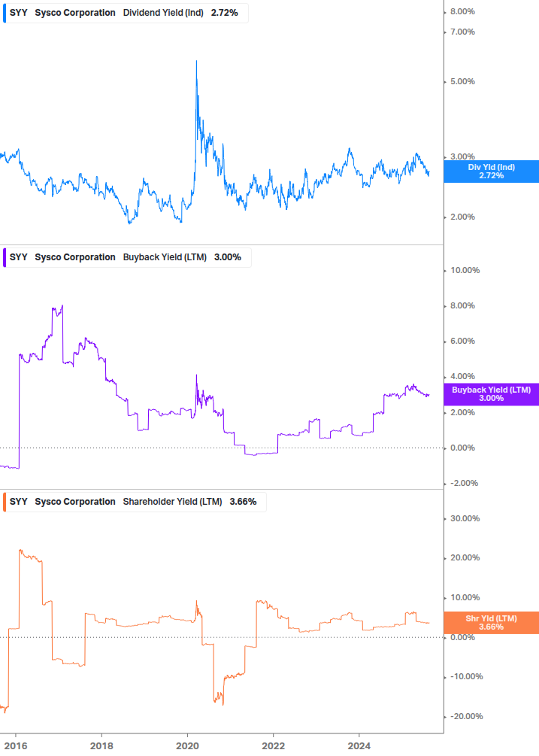Image resolution: width=539 pixels, height=756 pixels.
Task: Select the blue Div Yld (Ind) 2.72% tag
Action: pyautogui.click(x=491, y=172)
